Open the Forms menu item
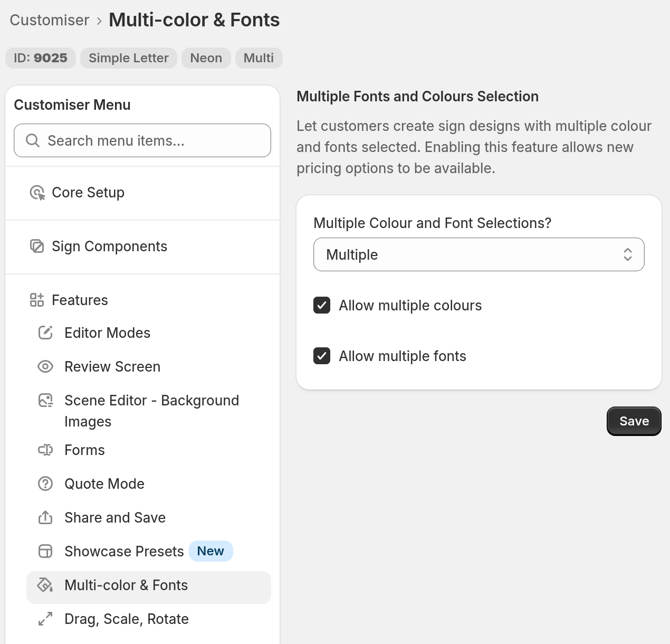Viewport: 670px width, 644px height. coord(149,450)
